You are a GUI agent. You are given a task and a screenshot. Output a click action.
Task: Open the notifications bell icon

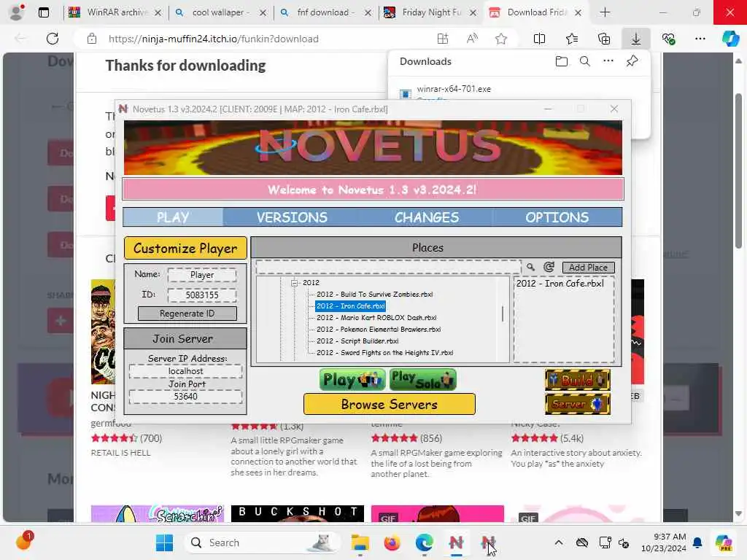coord(697,542)
